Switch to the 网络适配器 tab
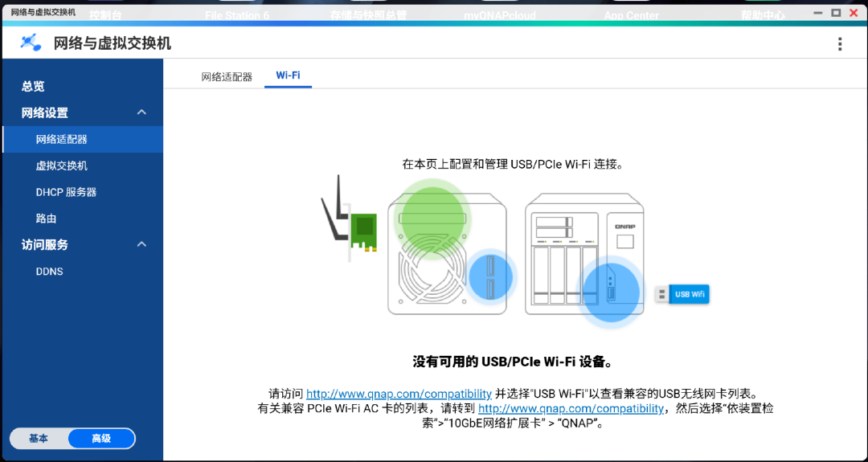Viewport: 868px width, 462px height. (227, 76)
